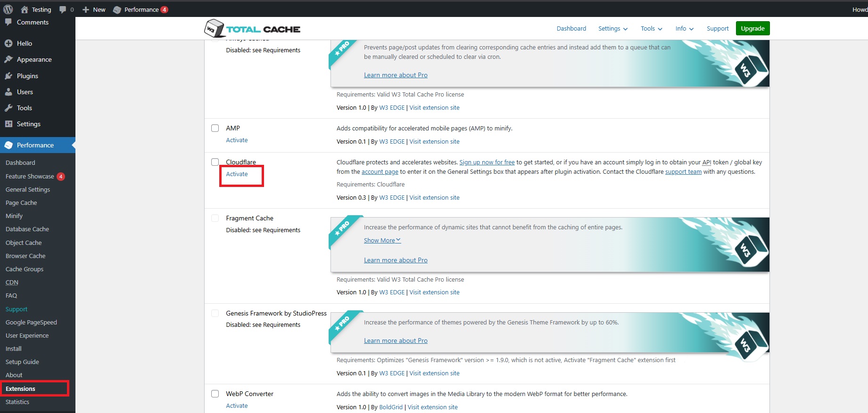Open the green Support submenu link

[x=17, y=309]
